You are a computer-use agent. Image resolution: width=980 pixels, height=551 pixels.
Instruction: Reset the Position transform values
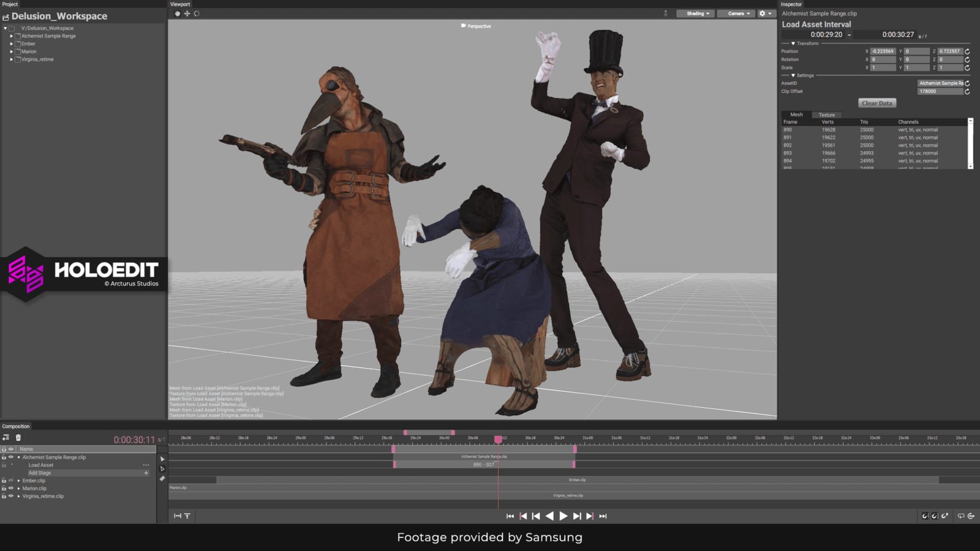967,51
